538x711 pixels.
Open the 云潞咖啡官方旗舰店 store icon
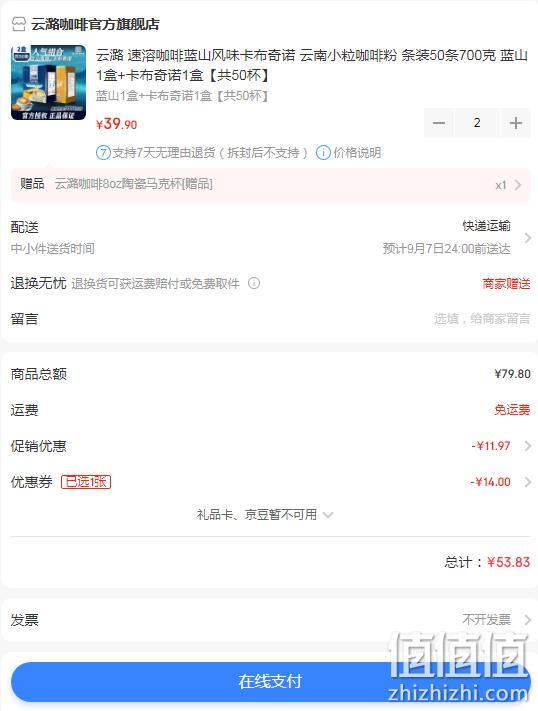point(19,24)
